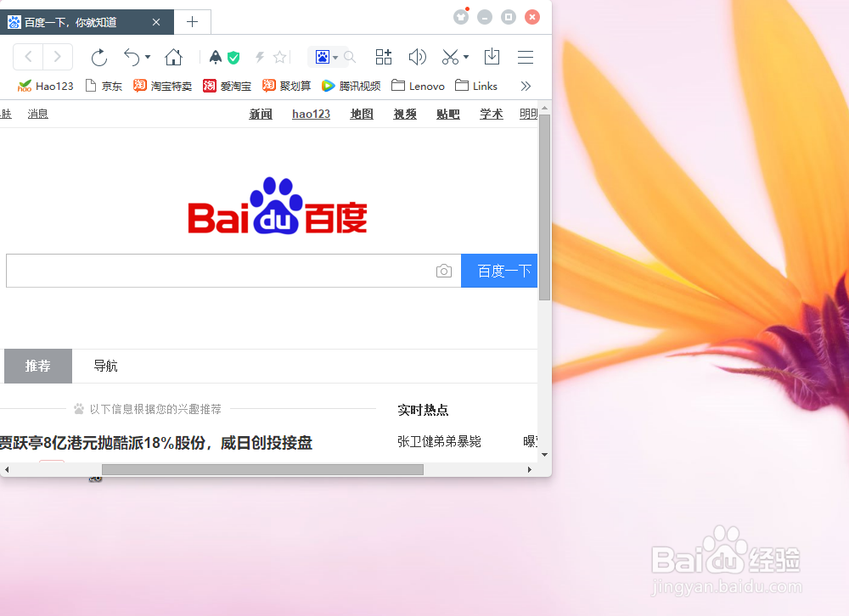Expand the overflow chevron on the bookmarks bar
Image resolution: width=849 pixels, height=616 pixels.
(526, 86)
